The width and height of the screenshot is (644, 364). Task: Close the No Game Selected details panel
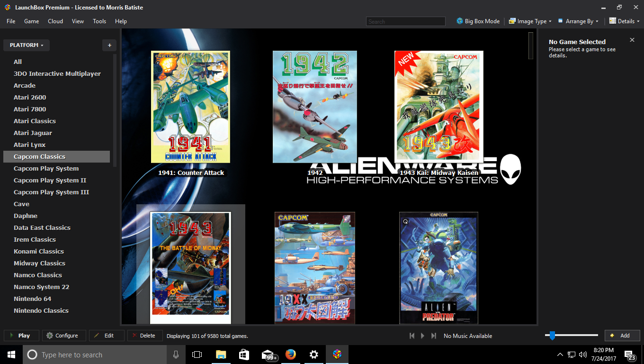pyautogui.click(x=632, y=40)
